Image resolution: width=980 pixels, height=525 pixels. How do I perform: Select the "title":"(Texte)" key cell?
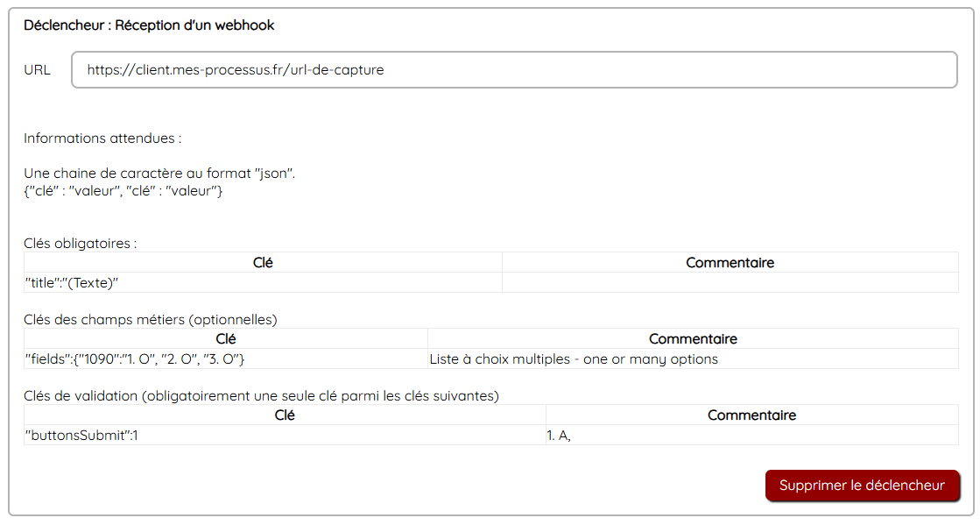[x=72, y=282]
